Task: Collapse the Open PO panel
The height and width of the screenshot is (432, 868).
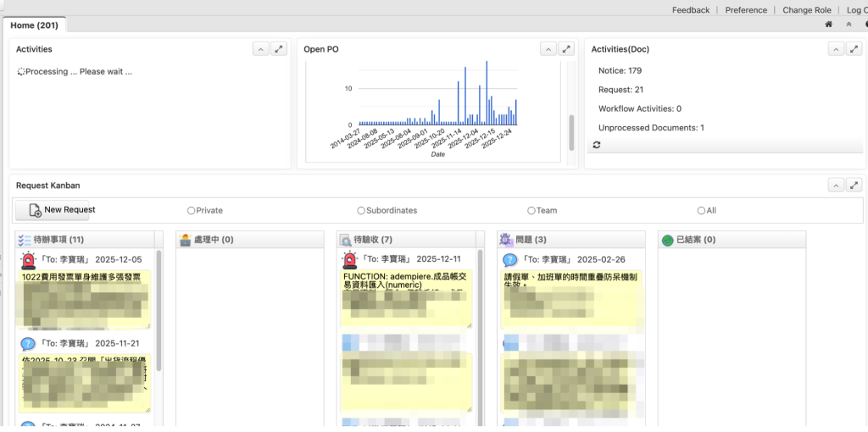Action: pos(548,49)
